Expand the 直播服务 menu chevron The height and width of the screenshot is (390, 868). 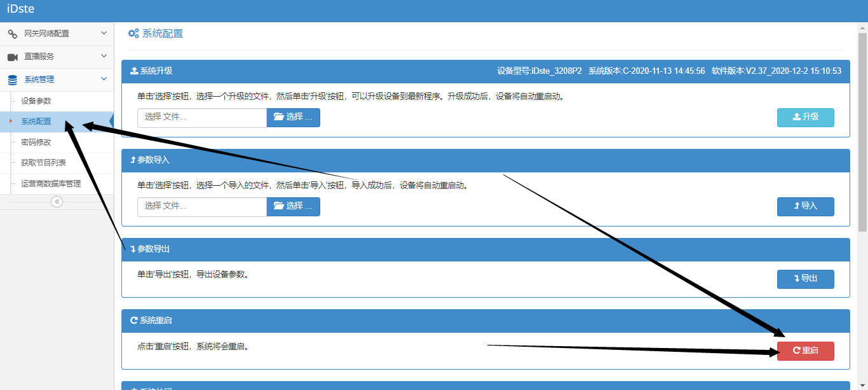point(104,57)
